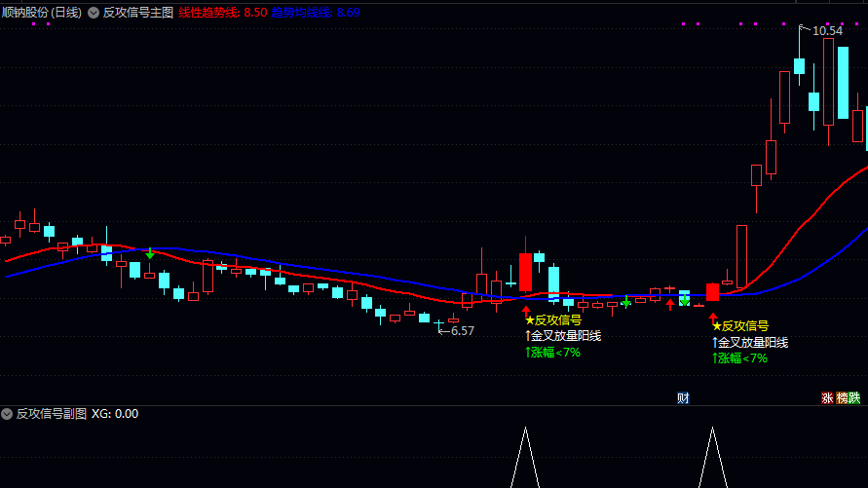
Task: Click the orange 榜 ranking badge
Action: 842,397
